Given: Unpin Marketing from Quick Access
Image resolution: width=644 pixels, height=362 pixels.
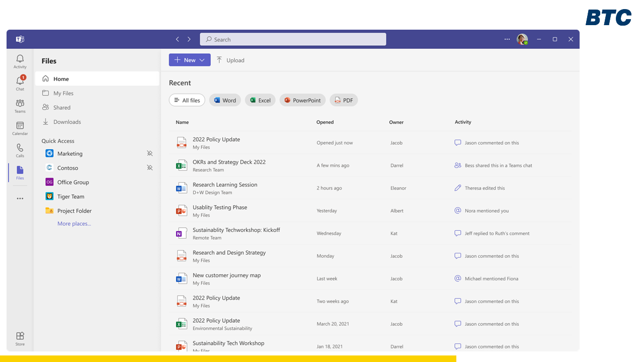Looking at the screenshot, I should coord(150,153).
